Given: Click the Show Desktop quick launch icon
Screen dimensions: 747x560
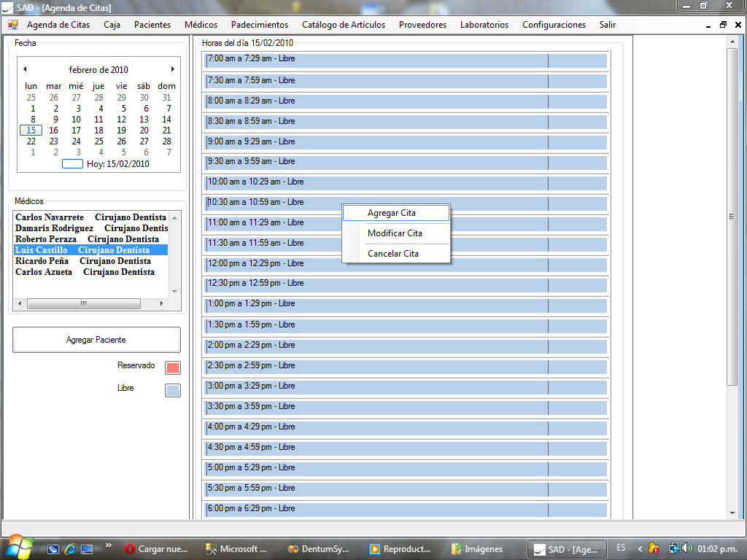Looking at the screenshot, I should [x=53, y=549].
